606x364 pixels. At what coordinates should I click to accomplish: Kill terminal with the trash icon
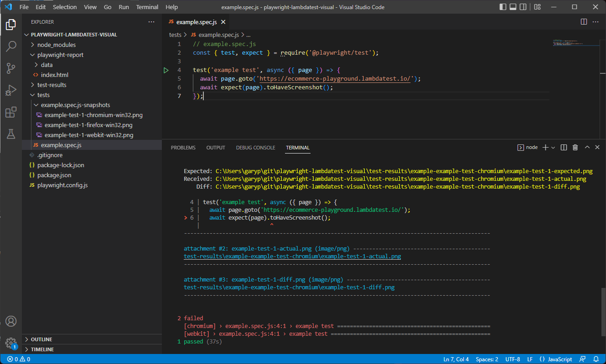(x=575, y=148)
